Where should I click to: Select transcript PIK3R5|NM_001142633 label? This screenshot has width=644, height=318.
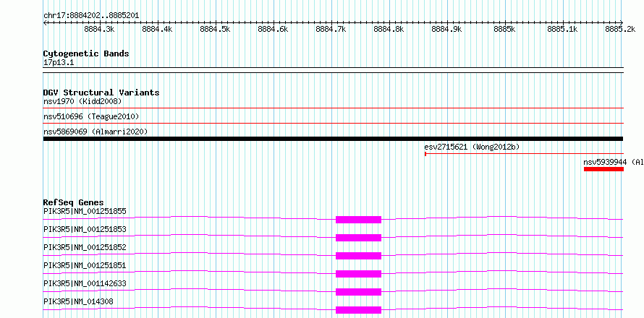tap(85, 284)
